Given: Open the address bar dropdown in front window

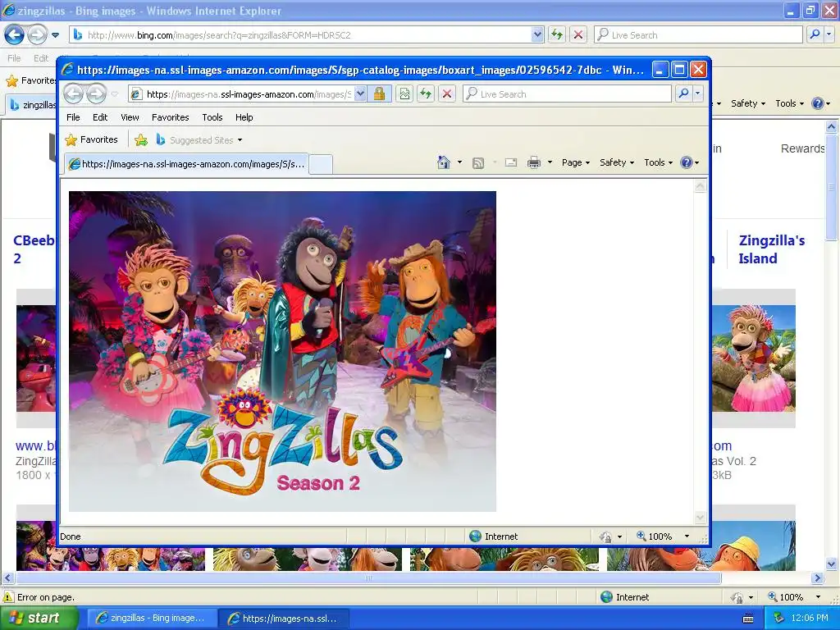Looking at the screenshot, I should (x=361, y=94).
